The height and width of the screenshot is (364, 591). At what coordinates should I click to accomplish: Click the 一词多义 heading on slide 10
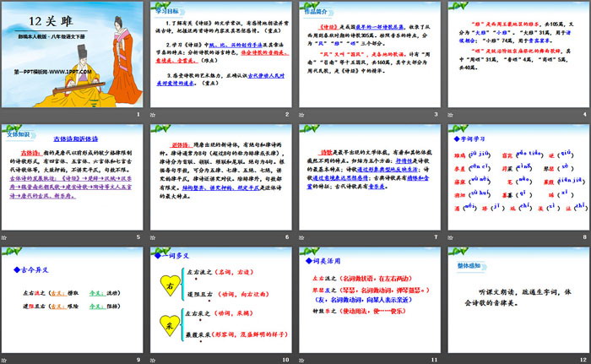click(x=172, y=256)
